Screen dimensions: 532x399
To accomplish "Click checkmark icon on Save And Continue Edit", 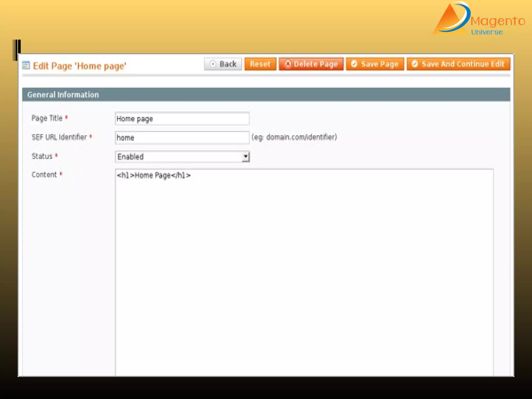I will [415, 64].
